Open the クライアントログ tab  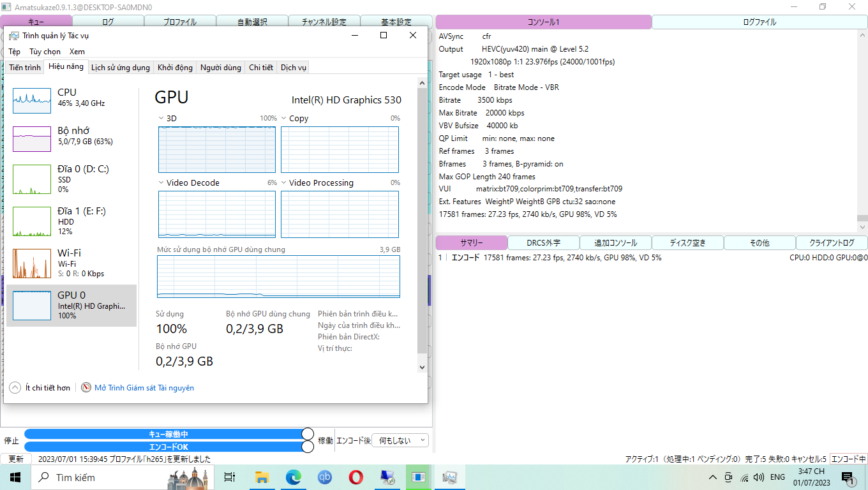pyautogui.click(x=832, y=242)
